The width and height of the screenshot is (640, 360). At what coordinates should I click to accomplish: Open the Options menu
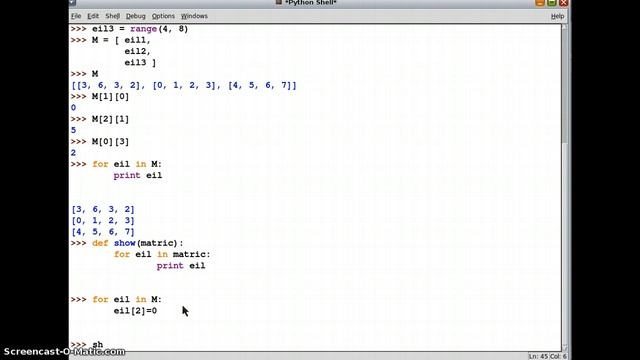163,16
